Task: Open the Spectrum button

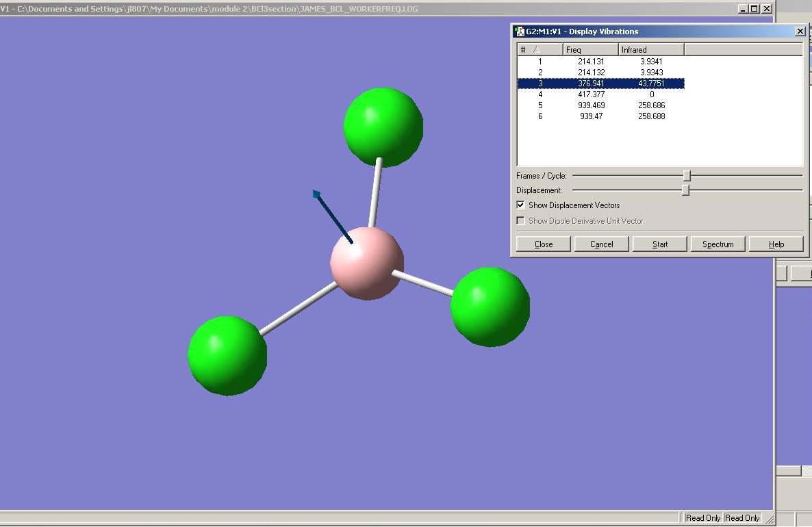Action: click(x=718, y=244)
